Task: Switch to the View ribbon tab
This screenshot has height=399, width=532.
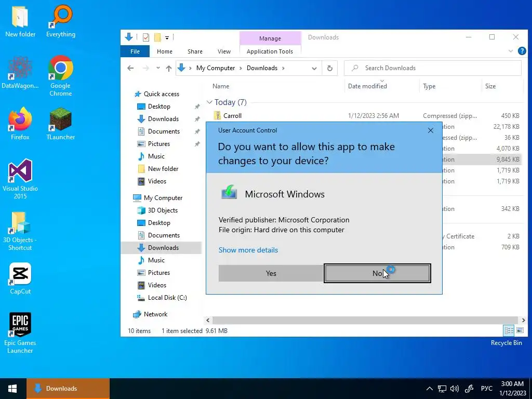Action: 224,51
